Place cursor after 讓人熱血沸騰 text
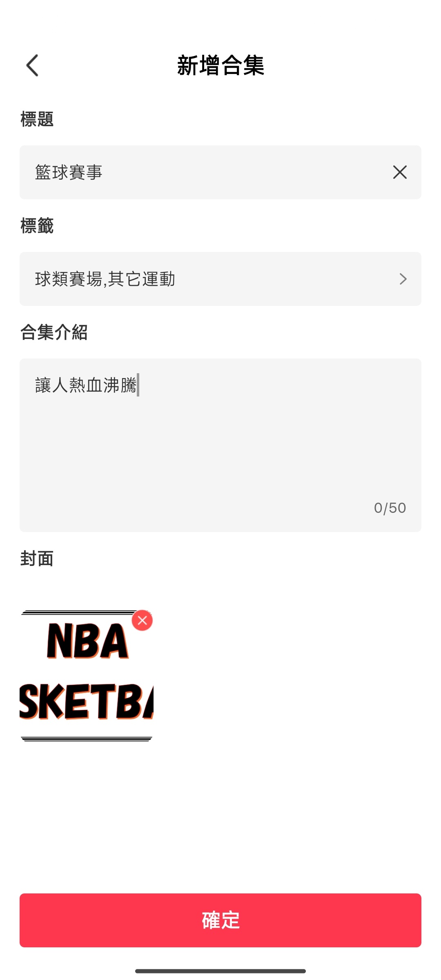The width and height of the screenshot is (441, 980). pos(138,385)
